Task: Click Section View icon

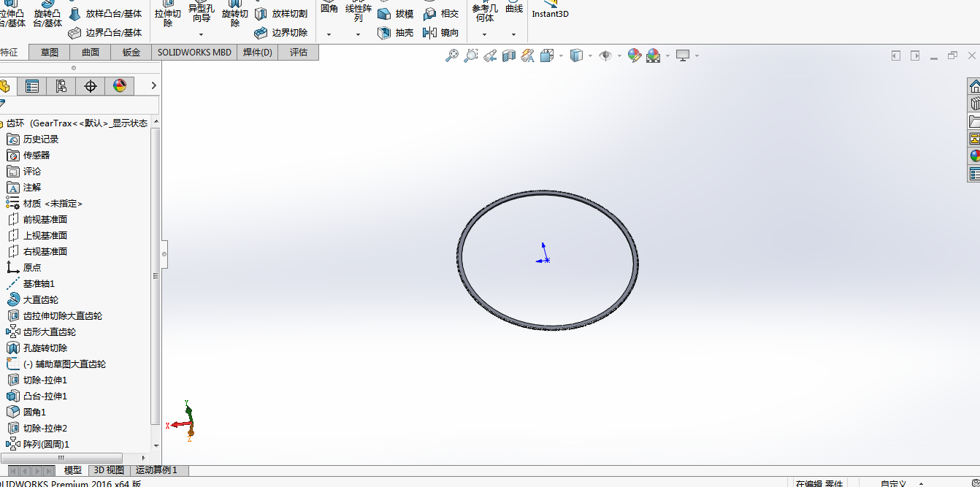Action: coord(509,55)
